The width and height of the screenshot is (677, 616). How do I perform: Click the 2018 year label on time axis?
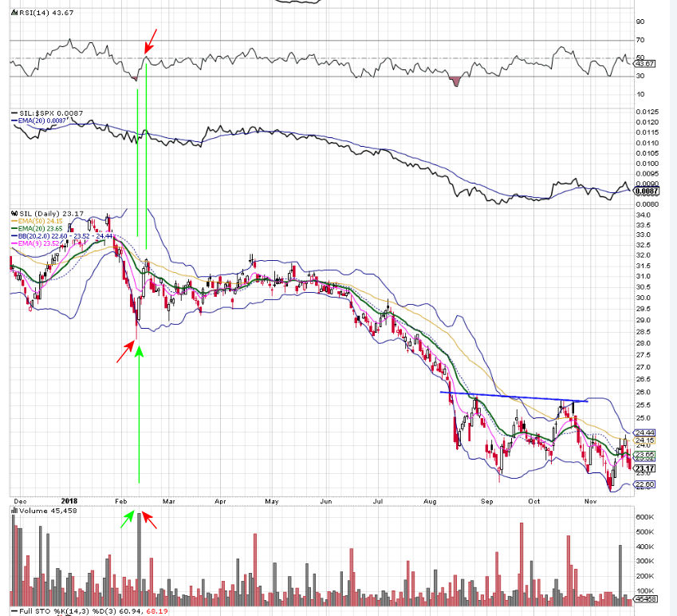[x=69, y=501]
